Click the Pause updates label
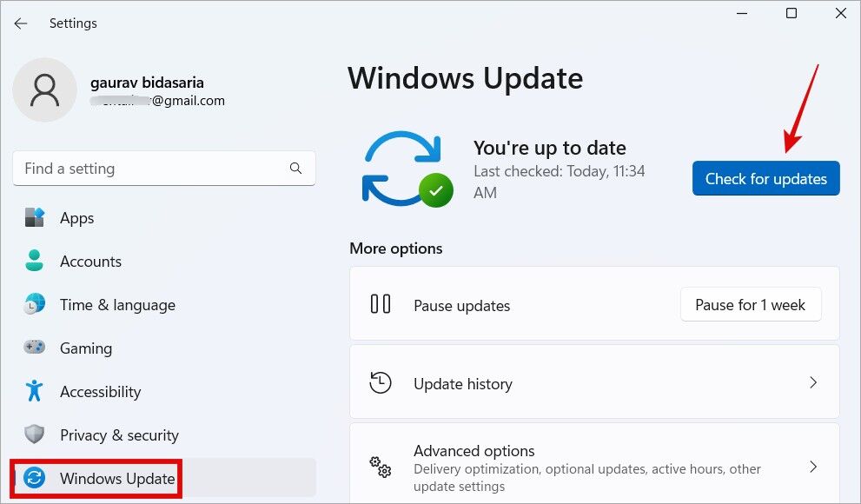 (462, 306)
